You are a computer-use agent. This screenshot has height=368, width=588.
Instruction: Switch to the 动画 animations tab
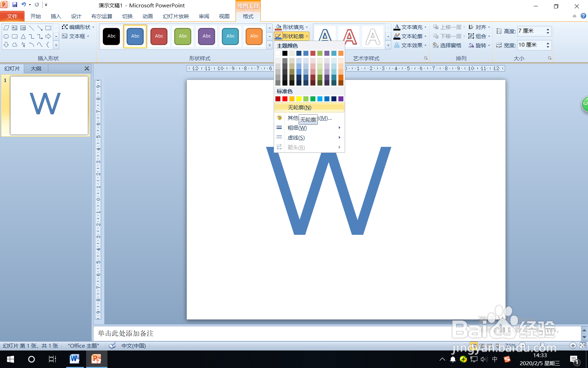coord(148,16)
